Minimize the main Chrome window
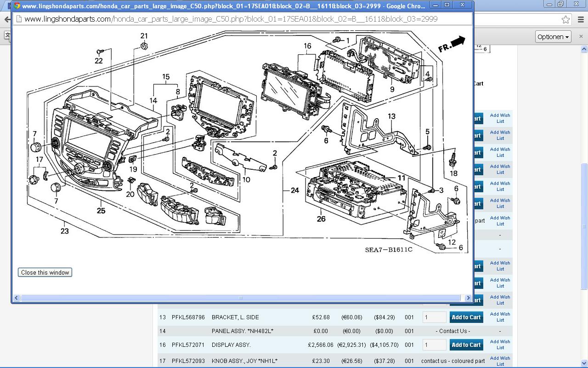Screen dimensions: 588x368 (x=548, y=4)
